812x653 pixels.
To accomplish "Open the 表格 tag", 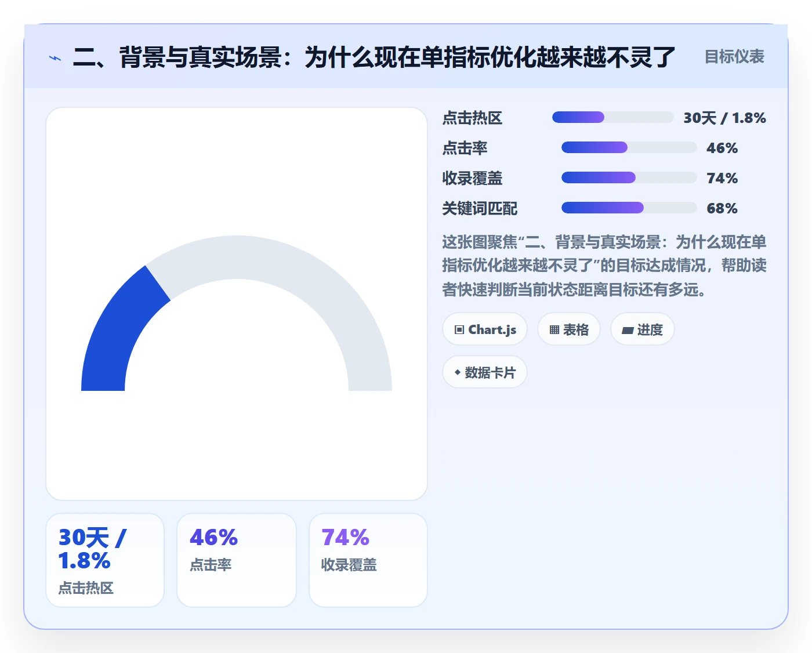I will [x=569, y=329].
